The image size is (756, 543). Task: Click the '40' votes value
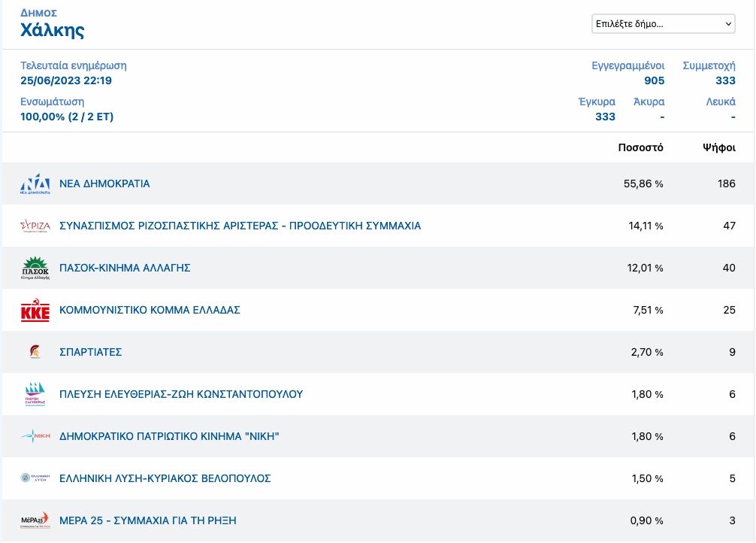pos(729,268)
